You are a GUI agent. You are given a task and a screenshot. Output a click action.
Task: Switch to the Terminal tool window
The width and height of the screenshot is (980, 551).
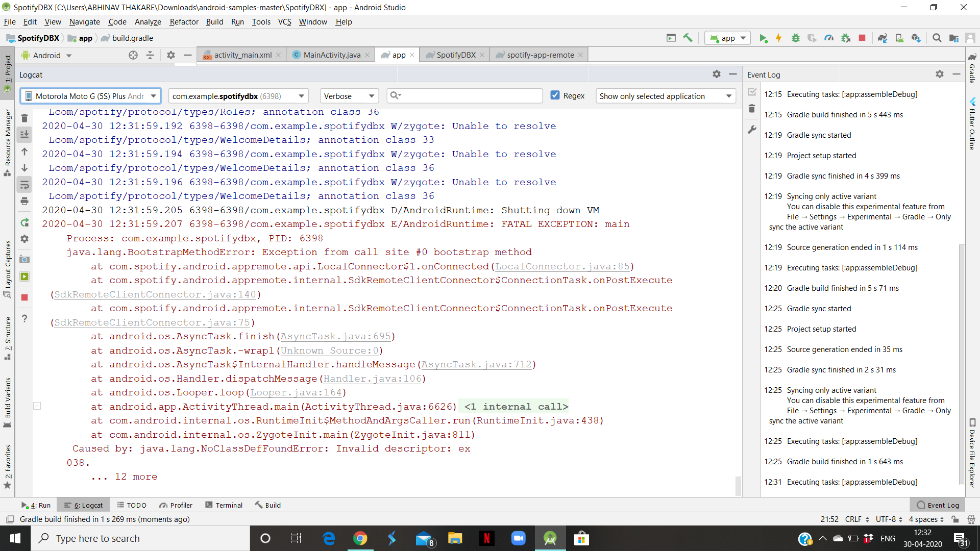point(224,505)
